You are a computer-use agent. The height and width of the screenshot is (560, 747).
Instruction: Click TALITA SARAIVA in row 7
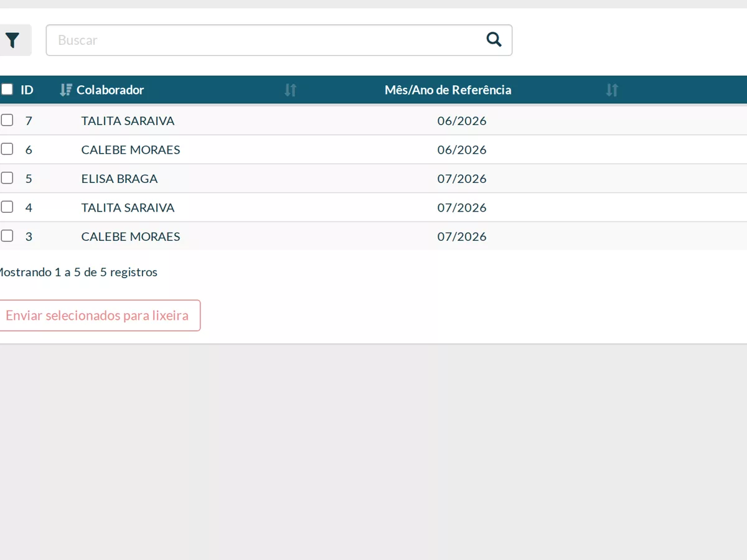coord(128,121)
